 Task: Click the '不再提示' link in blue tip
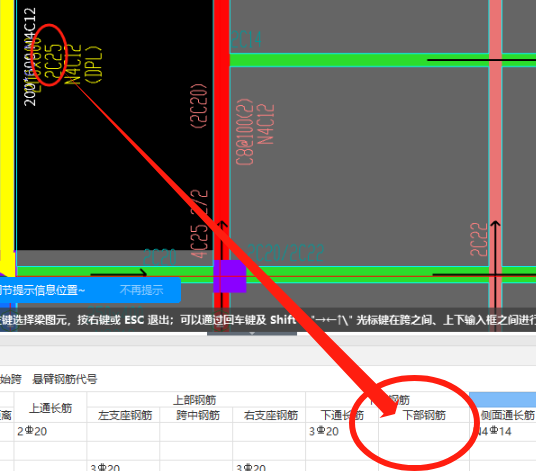pyautogui.click(x=141, y=290)
